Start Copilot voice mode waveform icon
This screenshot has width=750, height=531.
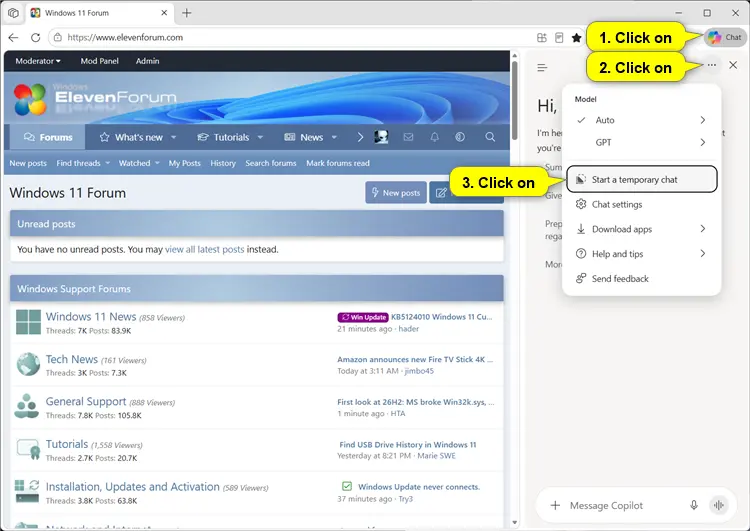click(718, 505)
